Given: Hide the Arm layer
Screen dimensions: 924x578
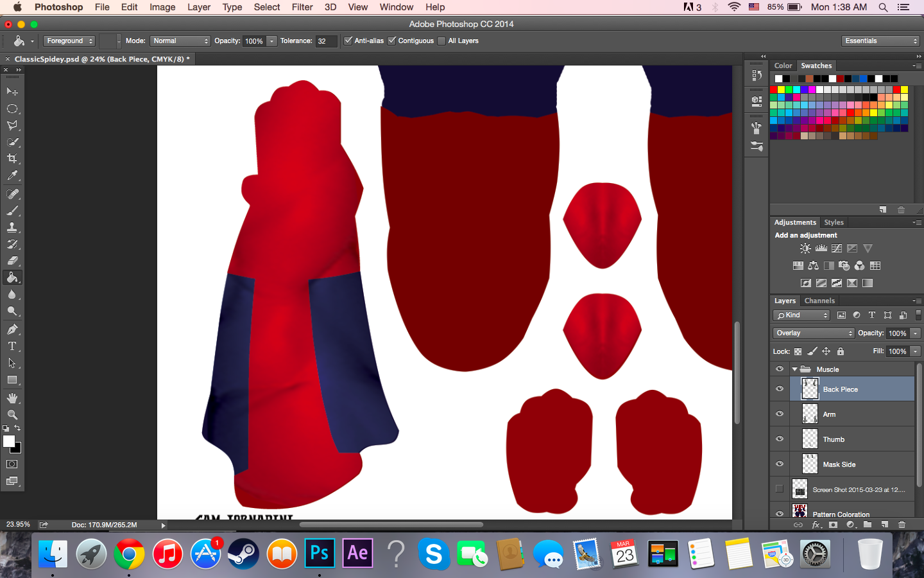Looking at the screenshot, I should [x=780, y=414].
